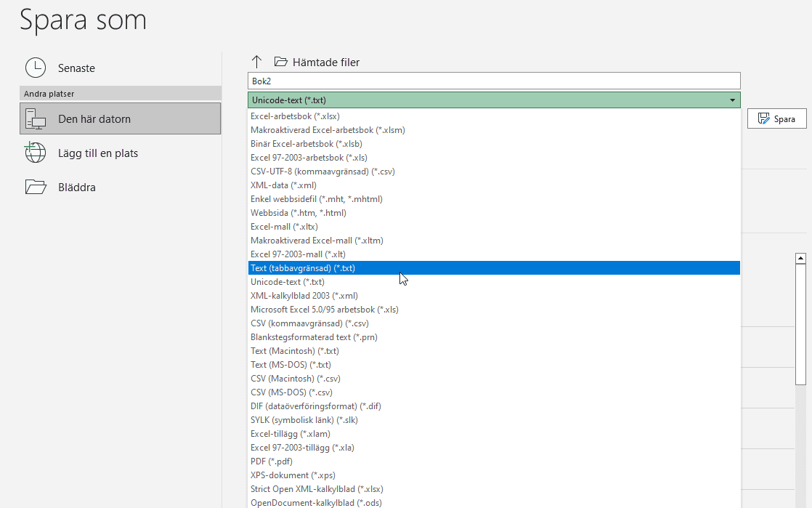812x508 pixels.
Task: Open the Hämtade filer folder path
Action: tap(325, 63)
